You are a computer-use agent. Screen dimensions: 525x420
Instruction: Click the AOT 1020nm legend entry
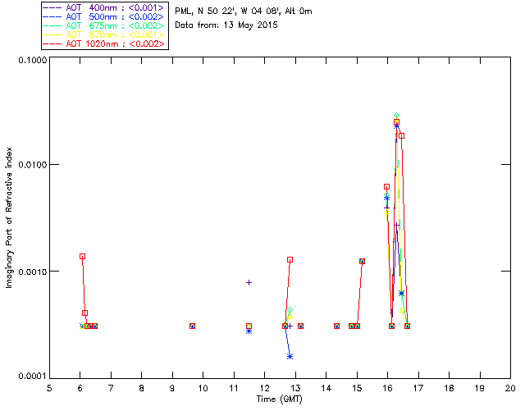click(x=104, y=43)
